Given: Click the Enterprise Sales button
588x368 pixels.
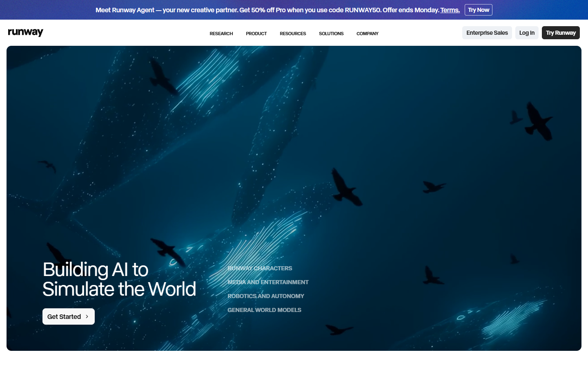Looking at the screenshot, I should coord(487,33).
